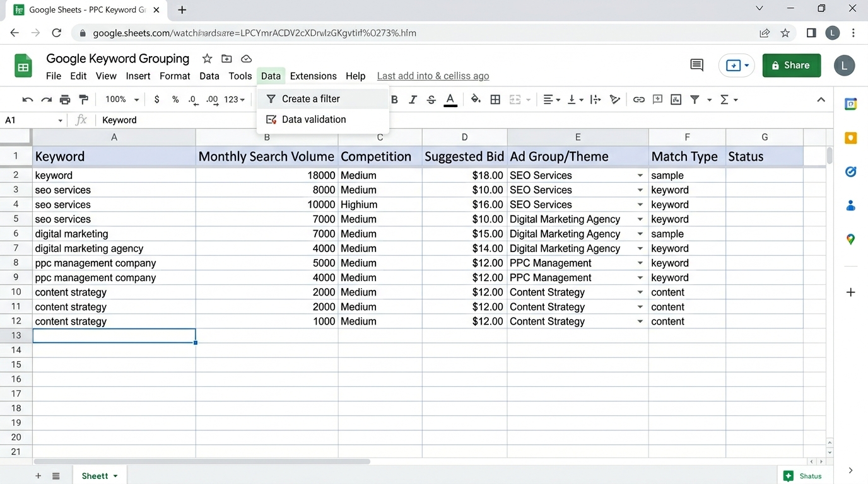868x484 pixels.
Task: Click the Shatus explore button at bottom right
Action: coord(803,476)
